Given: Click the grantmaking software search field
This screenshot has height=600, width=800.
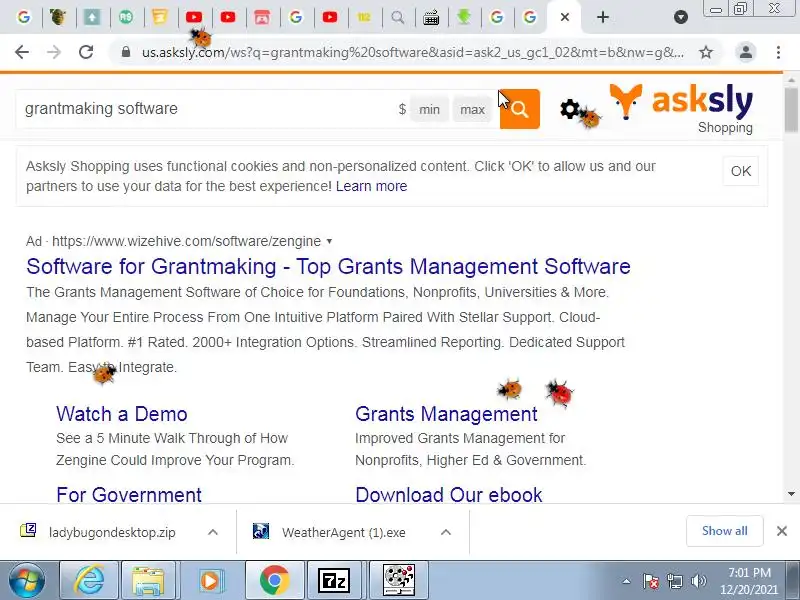Looking at the screenshot, I should pyautogui.click(x=204, y=109).
